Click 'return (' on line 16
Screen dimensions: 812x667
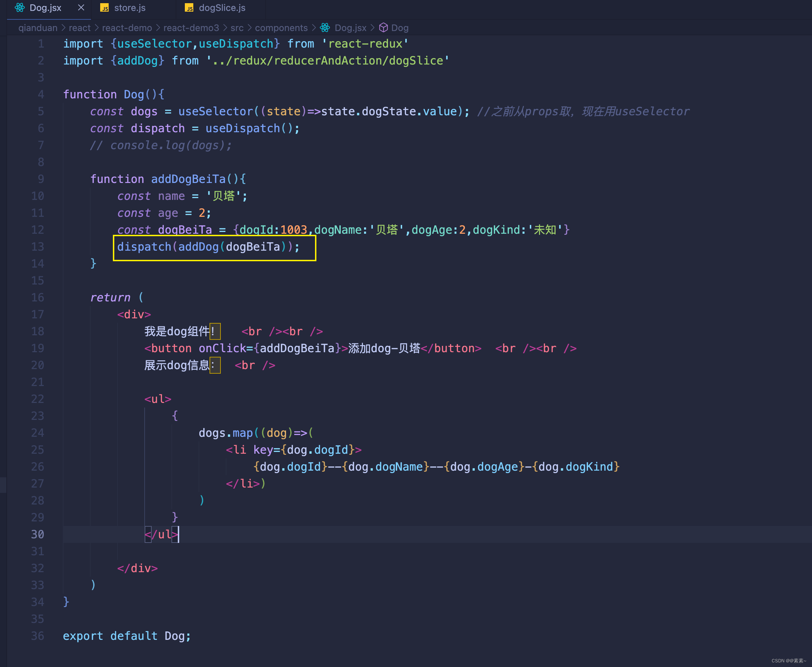117,298
